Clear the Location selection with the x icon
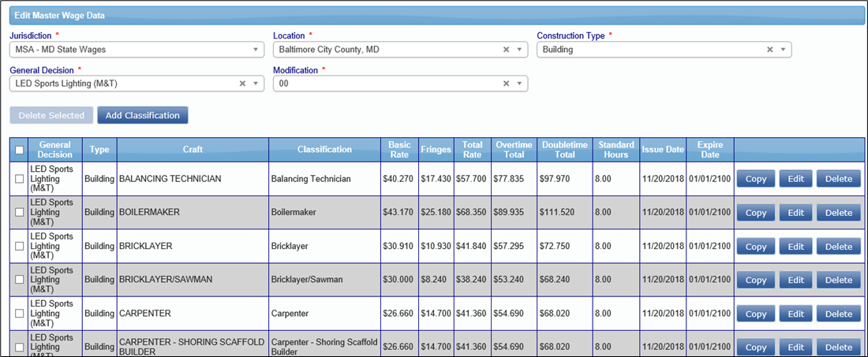Image resolution: width=868 pixels, height=357 pixels. click(506, 50)
